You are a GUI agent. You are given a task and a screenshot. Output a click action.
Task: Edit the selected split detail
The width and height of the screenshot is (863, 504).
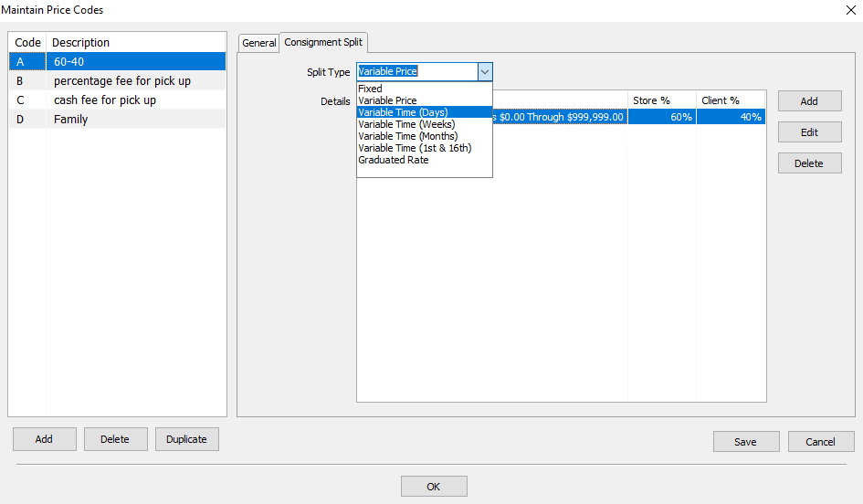point(809,132)
